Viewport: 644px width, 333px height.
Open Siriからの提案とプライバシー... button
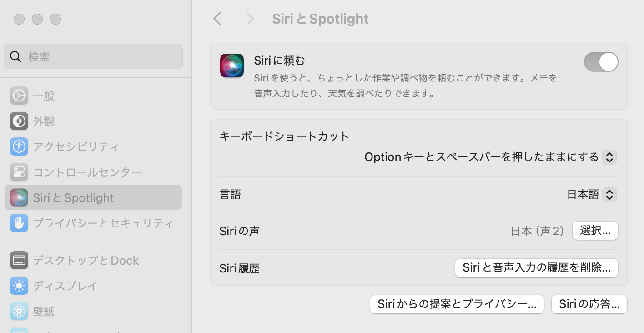[457, 304]
